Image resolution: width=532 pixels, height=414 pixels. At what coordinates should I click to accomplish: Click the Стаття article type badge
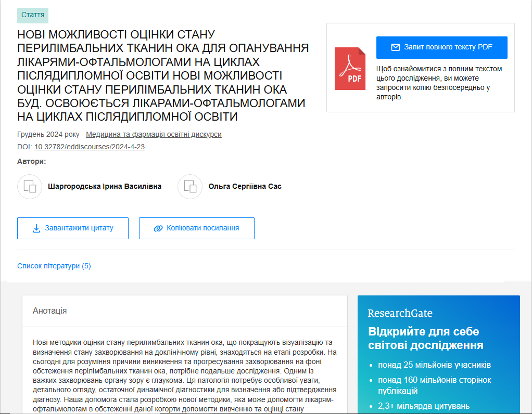33,16
